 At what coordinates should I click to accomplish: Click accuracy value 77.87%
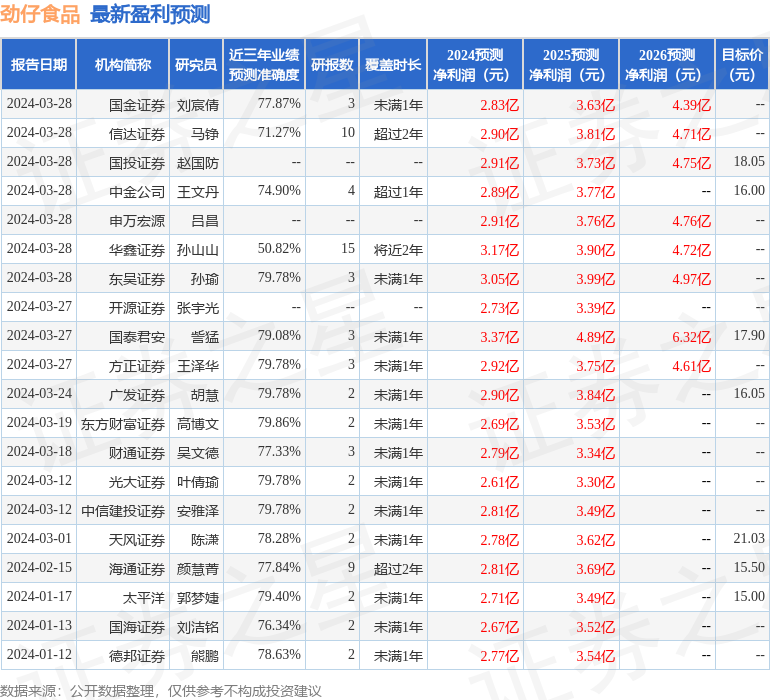tap(279, 103)
